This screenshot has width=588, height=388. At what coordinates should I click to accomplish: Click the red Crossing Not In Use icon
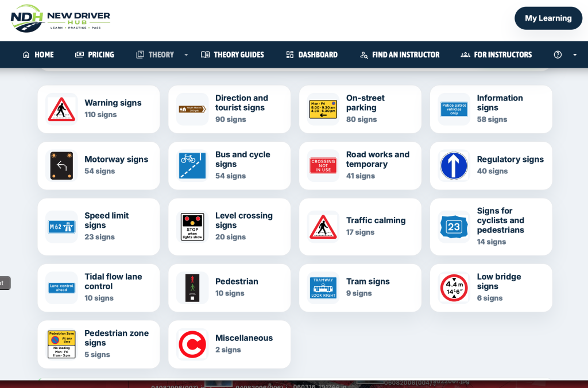(323, 166)
